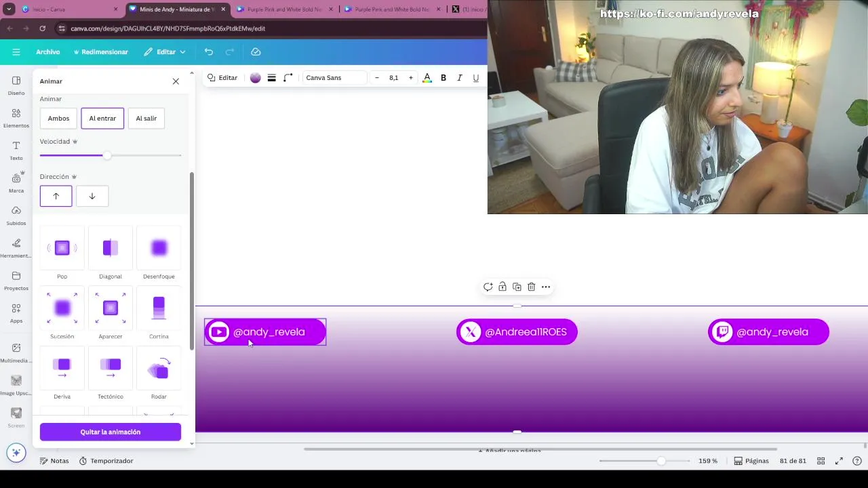
Task: Open text color picker
Action: (427, 78)
